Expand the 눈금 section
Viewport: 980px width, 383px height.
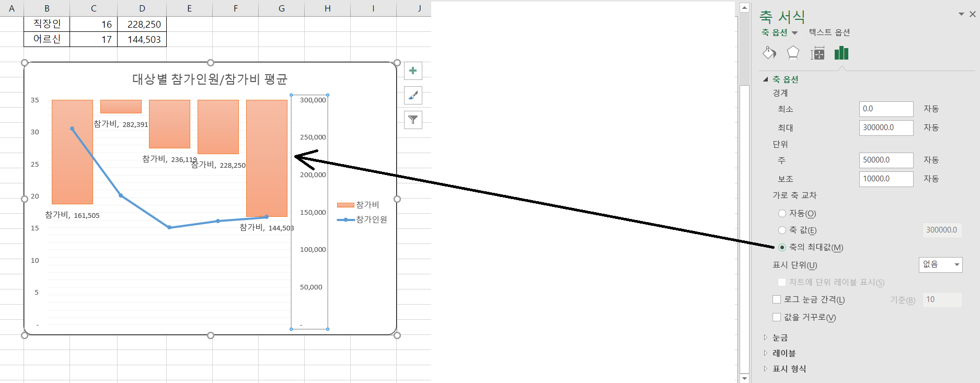780,338
